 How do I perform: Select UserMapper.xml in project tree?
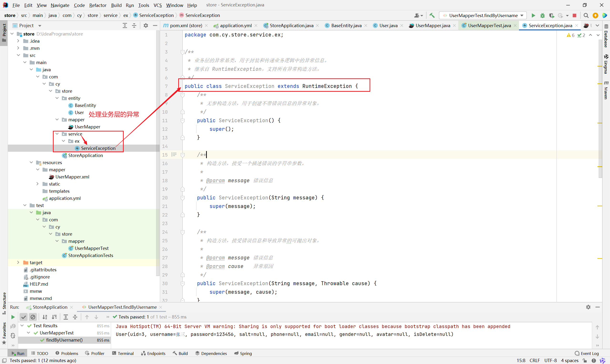point(72,177)
